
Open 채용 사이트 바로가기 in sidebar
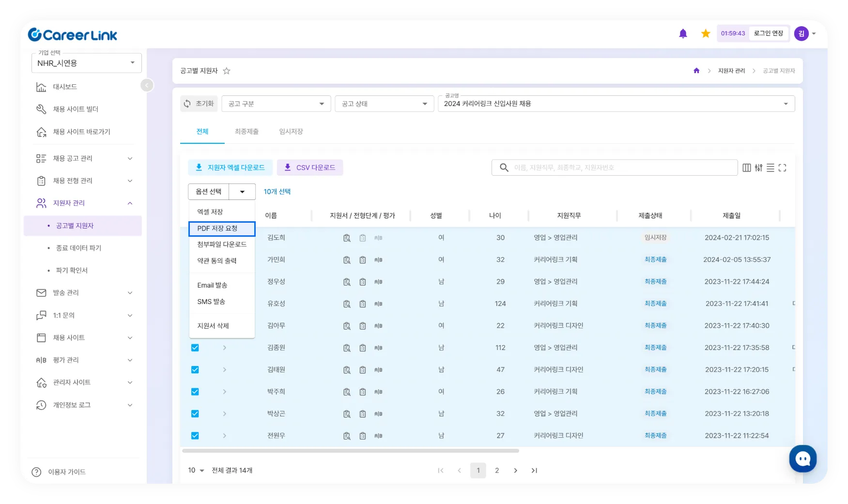[81, 132]
